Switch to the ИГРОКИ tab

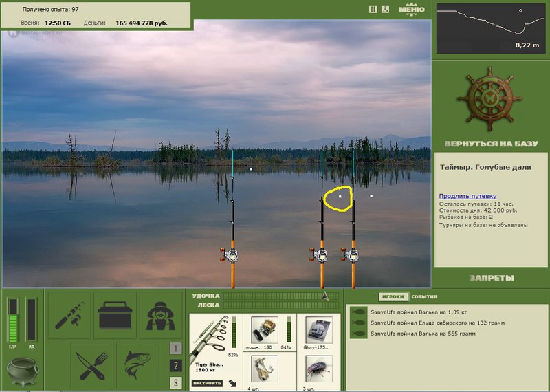pos(393,296)
